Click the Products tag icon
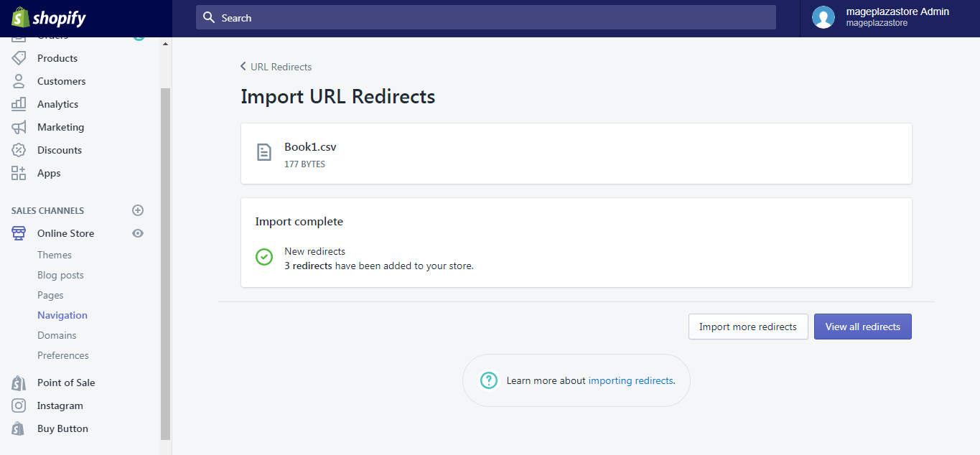Viewport: 980px width, 455px height. point(19,58)
